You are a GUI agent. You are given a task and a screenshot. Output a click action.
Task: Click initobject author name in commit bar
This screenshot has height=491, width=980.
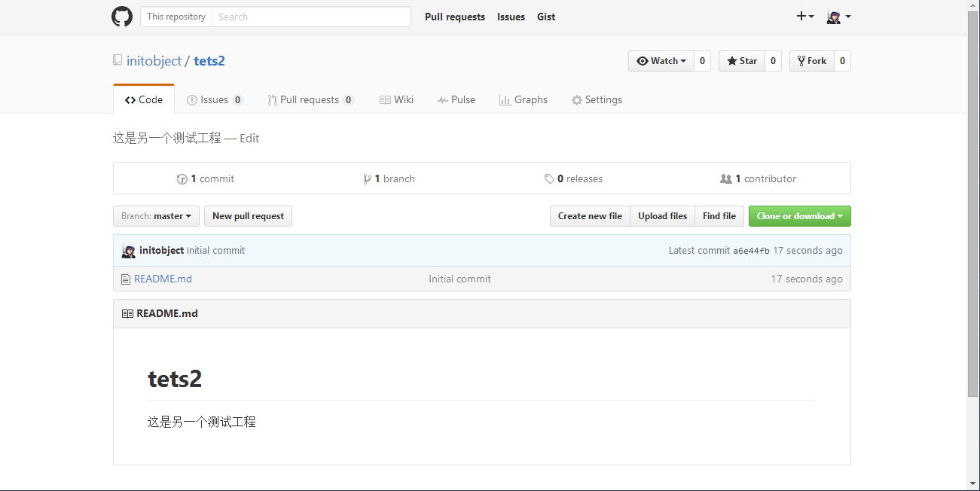[x=161, y=250]
